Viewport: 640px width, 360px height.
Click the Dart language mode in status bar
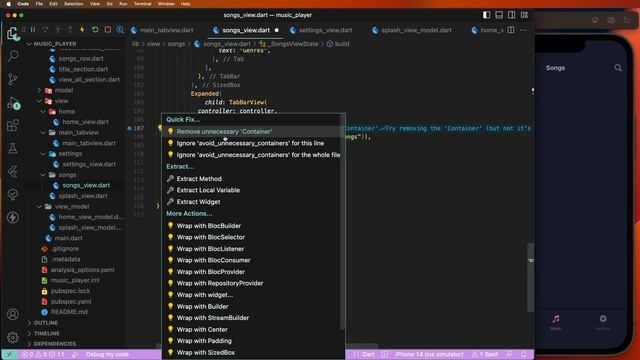(x=368, y=354)
